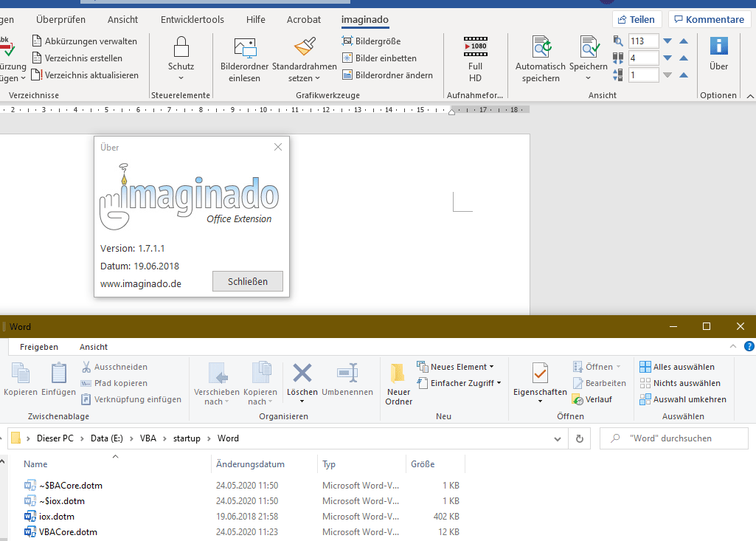Select Full HD recording format
Viewport: 756px width, 541px height.
476,59
